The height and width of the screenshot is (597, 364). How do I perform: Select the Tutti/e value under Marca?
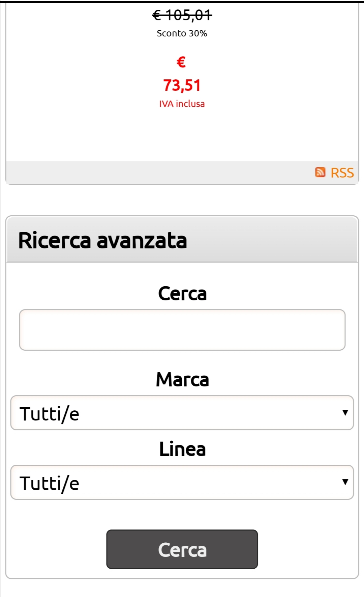coord(50,414)
